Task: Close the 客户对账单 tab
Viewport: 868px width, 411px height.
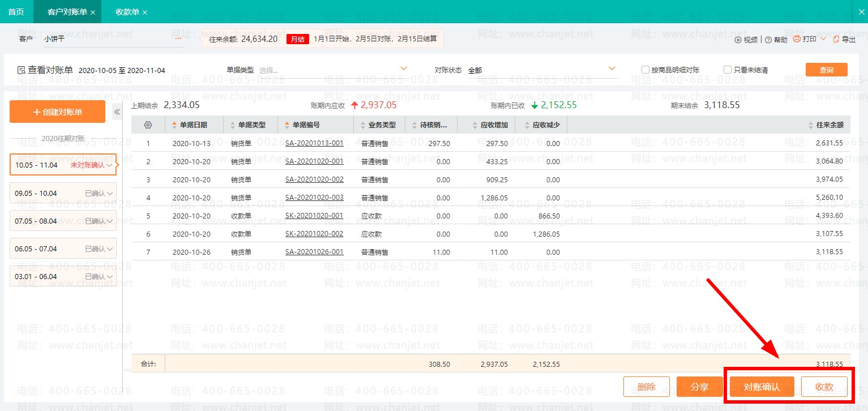Action: [93, 12]
